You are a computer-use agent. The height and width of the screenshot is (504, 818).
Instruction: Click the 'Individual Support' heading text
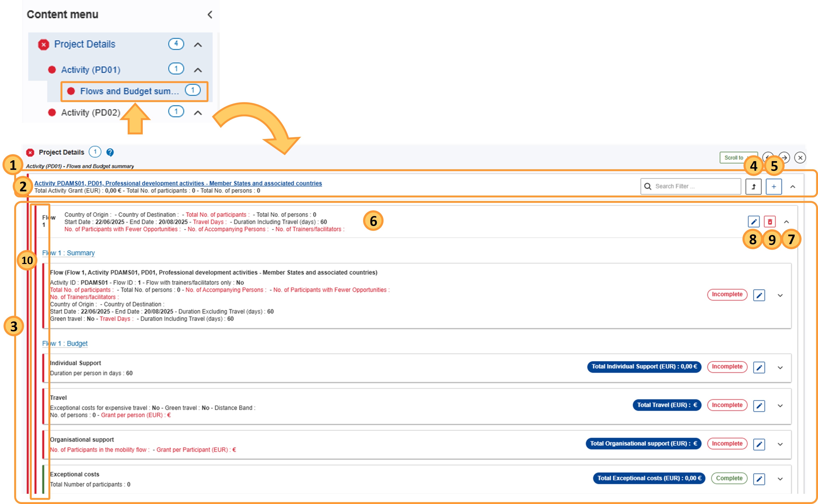75,363
